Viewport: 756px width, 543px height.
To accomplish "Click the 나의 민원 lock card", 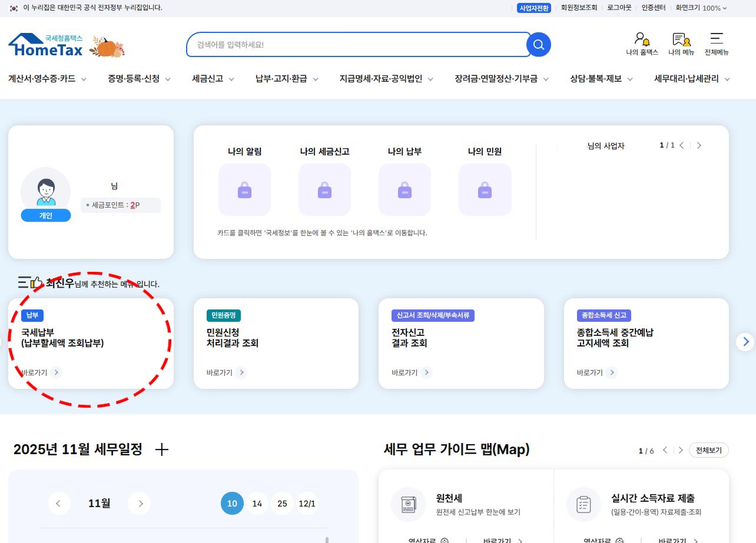I will 485,189.
